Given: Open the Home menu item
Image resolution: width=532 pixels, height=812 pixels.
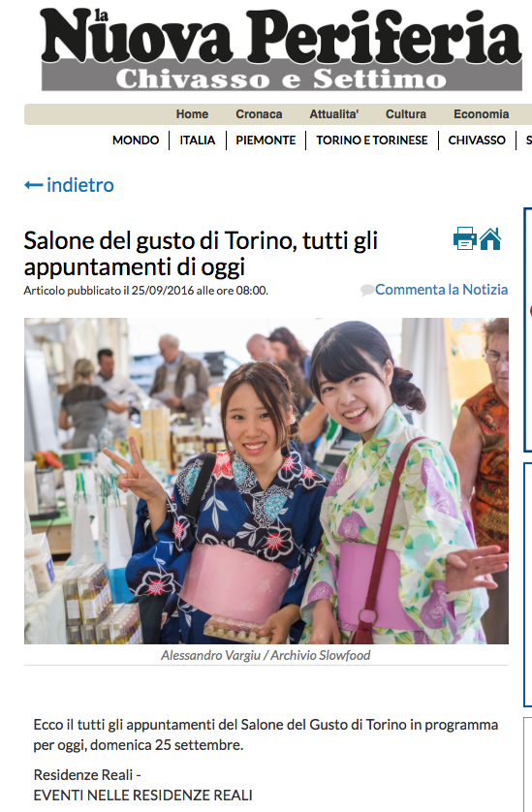Looking at the screenshot, I should pos(192,114).
